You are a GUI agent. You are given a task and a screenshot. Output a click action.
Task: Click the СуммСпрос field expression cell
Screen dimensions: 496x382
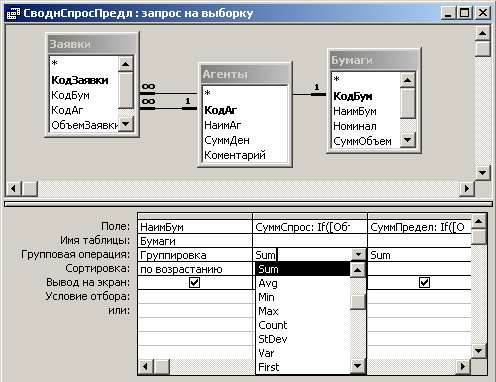[310, 227]
